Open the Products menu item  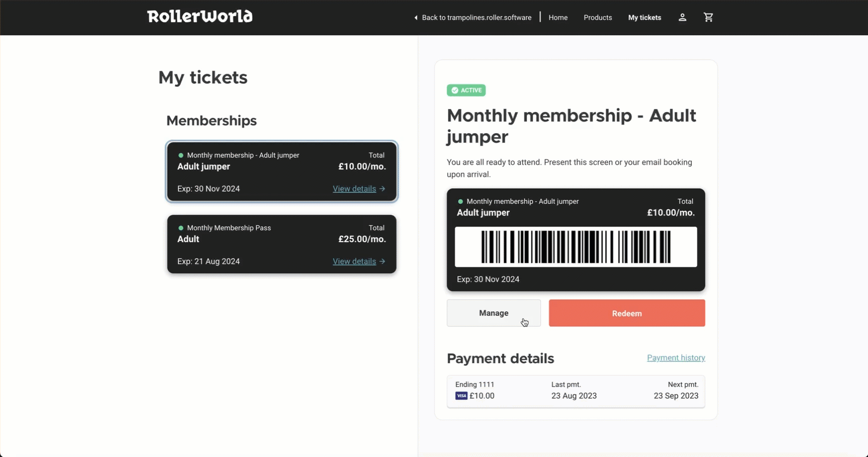pyautogui.click(x=598, y=18)
